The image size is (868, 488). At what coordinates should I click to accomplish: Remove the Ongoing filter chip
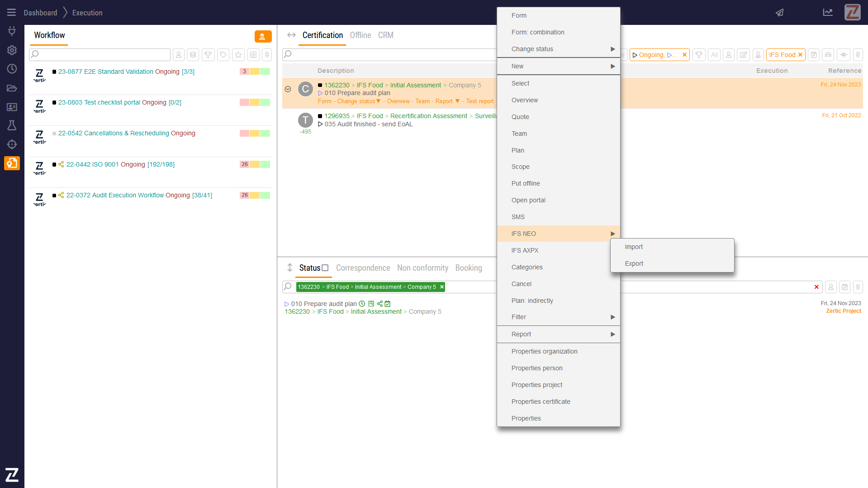click(684, 55)
